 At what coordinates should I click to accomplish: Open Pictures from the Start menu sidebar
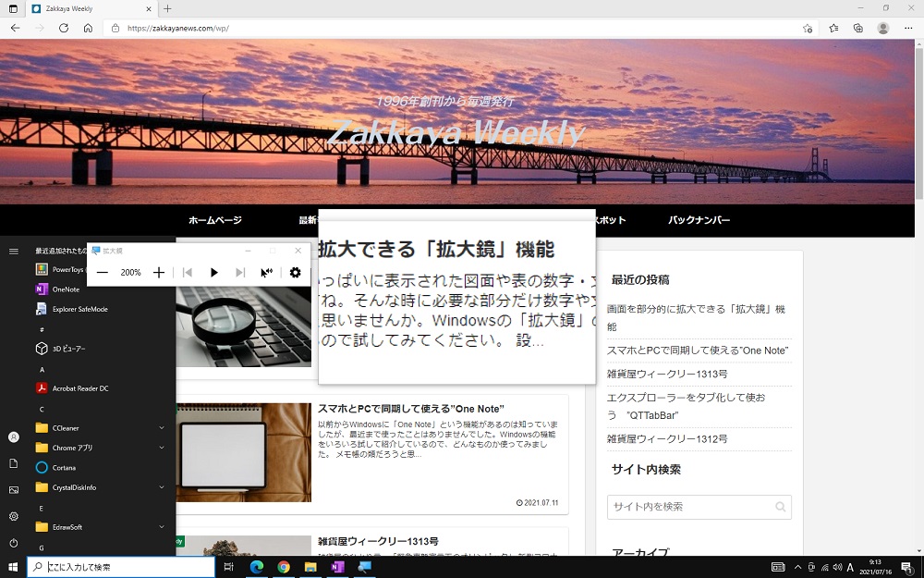pos(14,489)
